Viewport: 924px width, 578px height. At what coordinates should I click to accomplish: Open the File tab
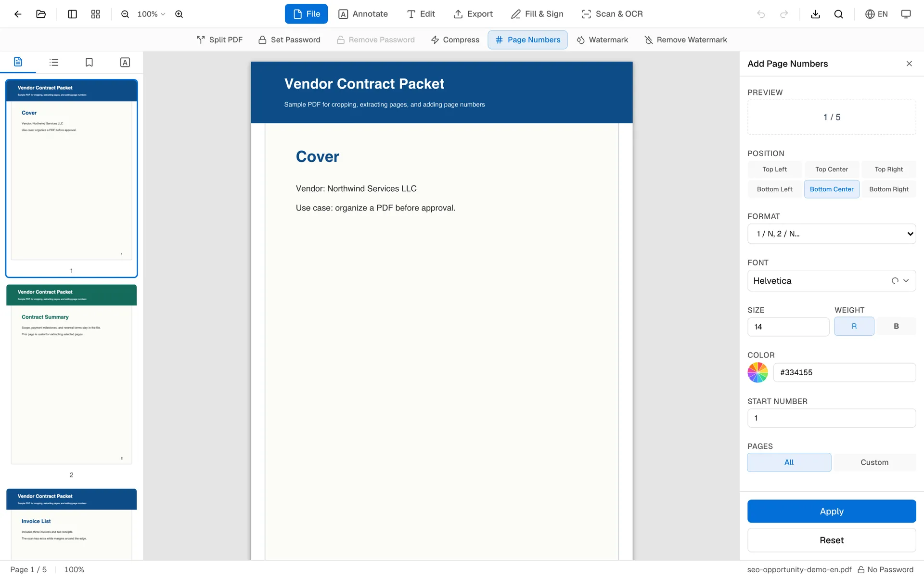306,14
